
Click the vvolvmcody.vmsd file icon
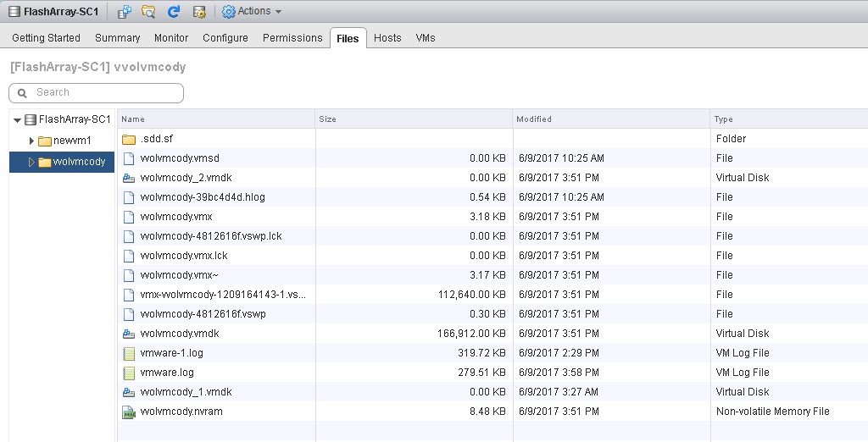click(x=129, y=159)
